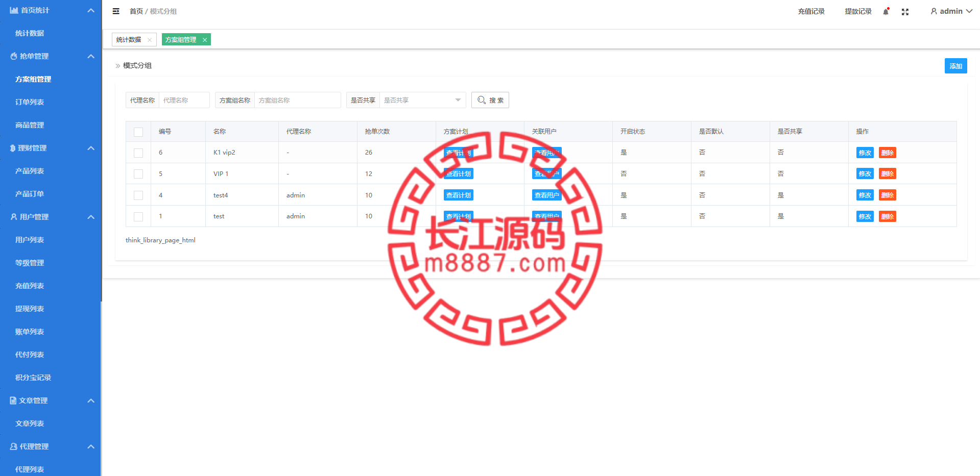Open 订单列表 in the sidebar
The width and height of the screenshot is (980, 476).
pos(30,102)
